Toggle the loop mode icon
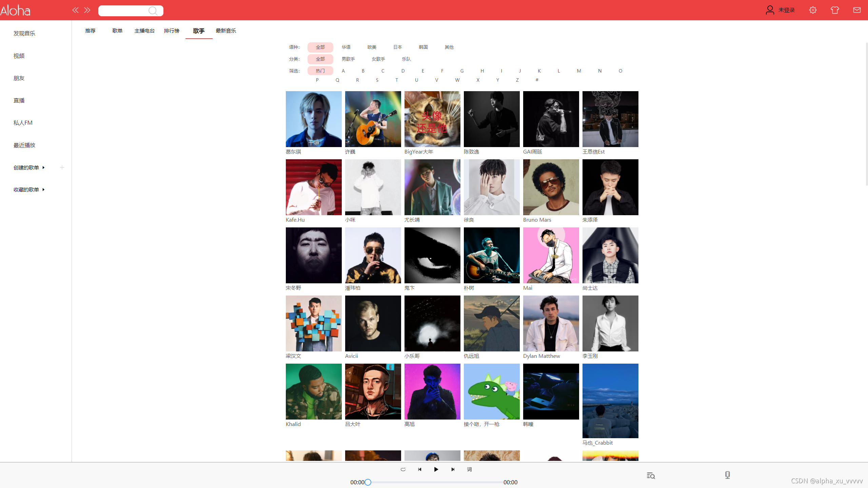The width and height of the screenshot is (868, 488). point(403,469)
